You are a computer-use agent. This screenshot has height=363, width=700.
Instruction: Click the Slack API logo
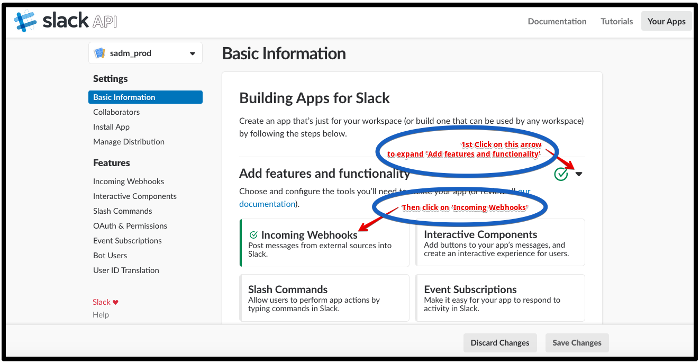pos(65,21)
